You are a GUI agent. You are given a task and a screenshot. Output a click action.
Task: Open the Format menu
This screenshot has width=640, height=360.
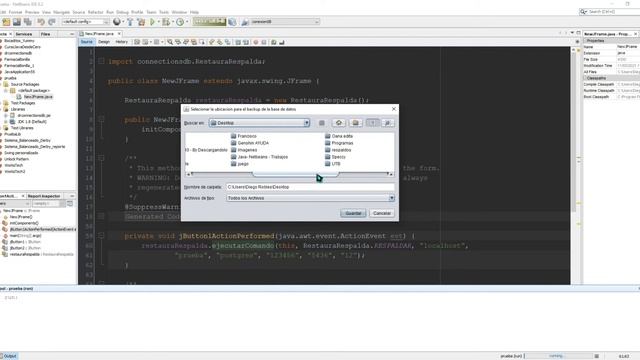point(15,12)
